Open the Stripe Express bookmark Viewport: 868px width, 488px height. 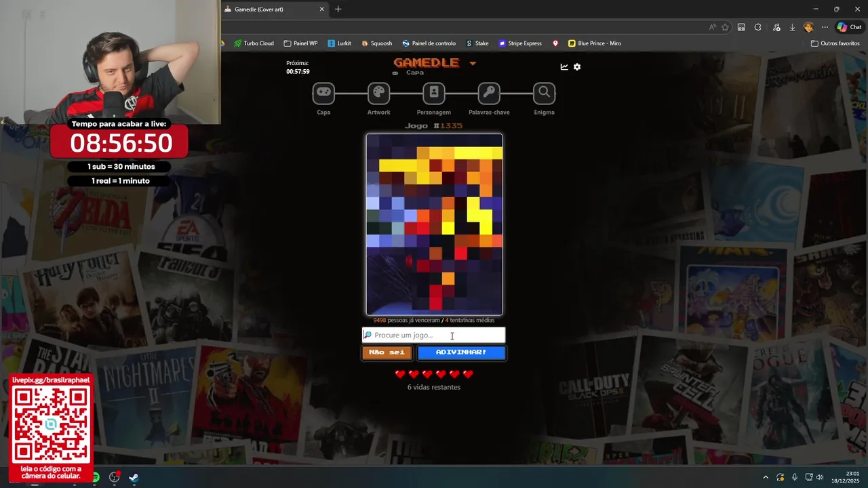(x=520, y=43)
